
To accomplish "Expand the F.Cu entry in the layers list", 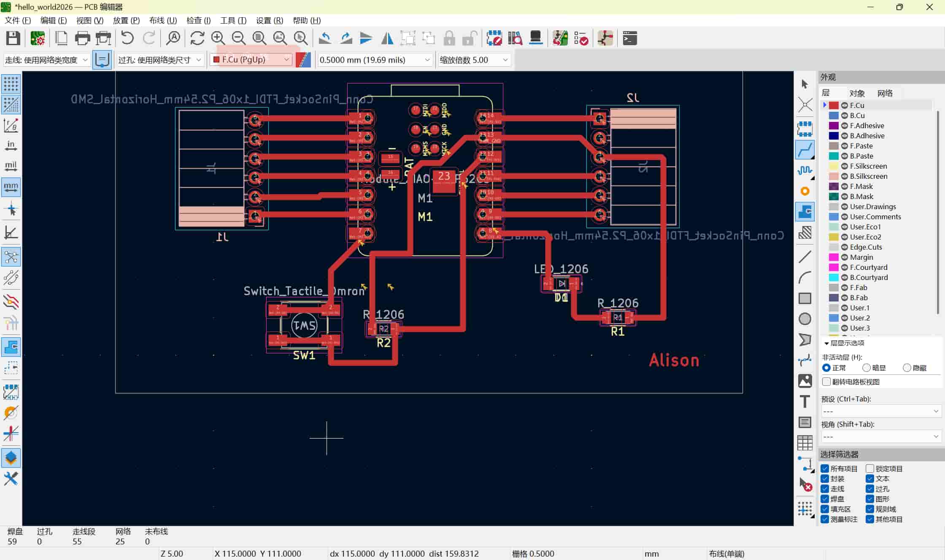I will (825, 105).
